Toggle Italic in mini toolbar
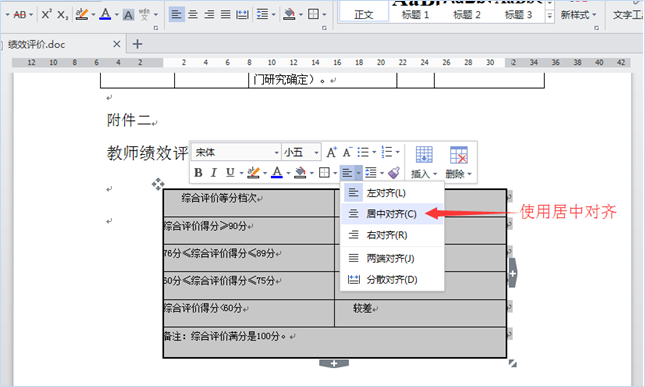The width and height of the screenshot is (645, 387). 213,172
